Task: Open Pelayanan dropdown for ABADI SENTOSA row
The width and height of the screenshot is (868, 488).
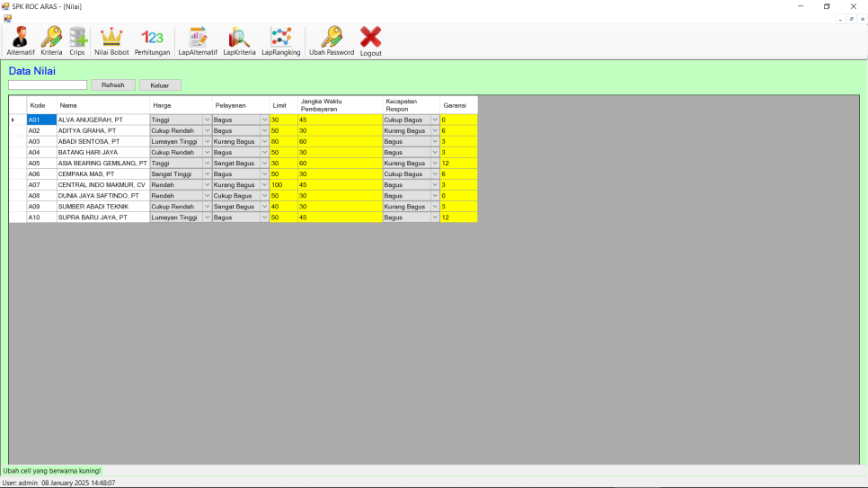Action: (264, 141)
